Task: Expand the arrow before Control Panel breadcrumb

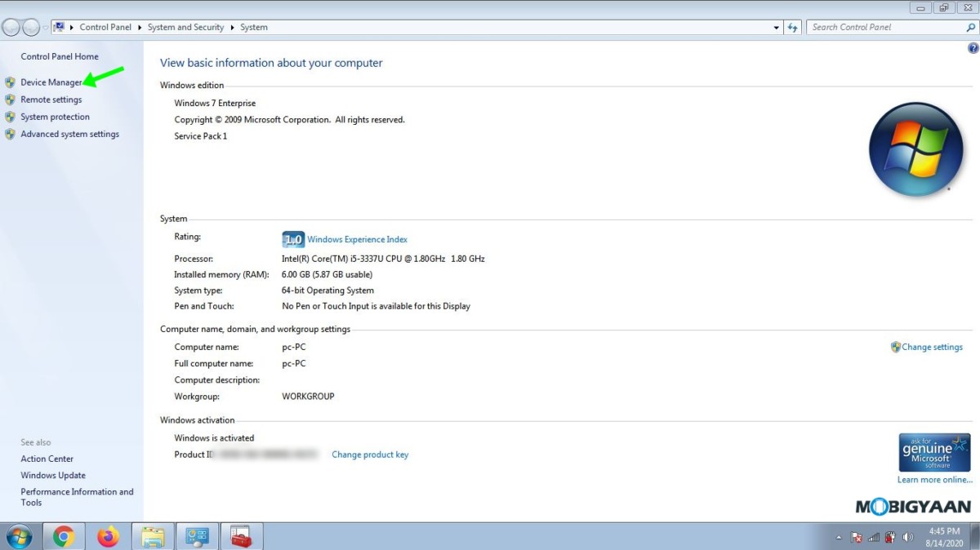Action: [72, 27]
